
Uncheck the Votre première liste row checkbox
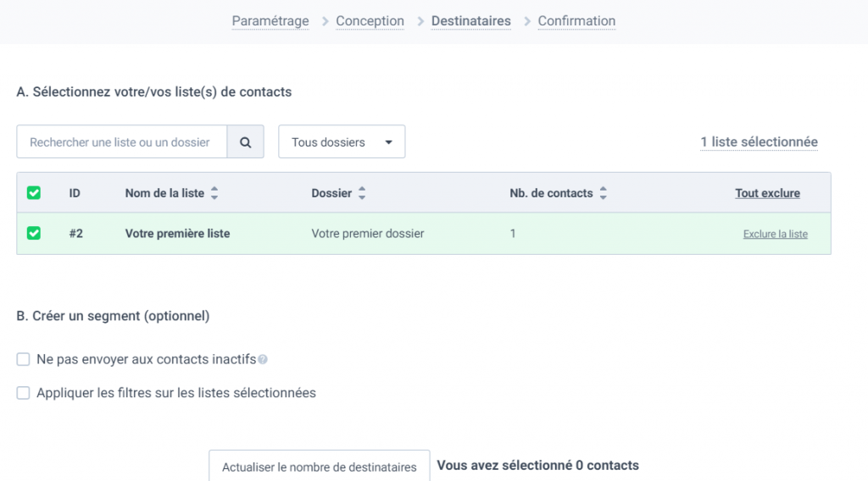tap(34, 234)
